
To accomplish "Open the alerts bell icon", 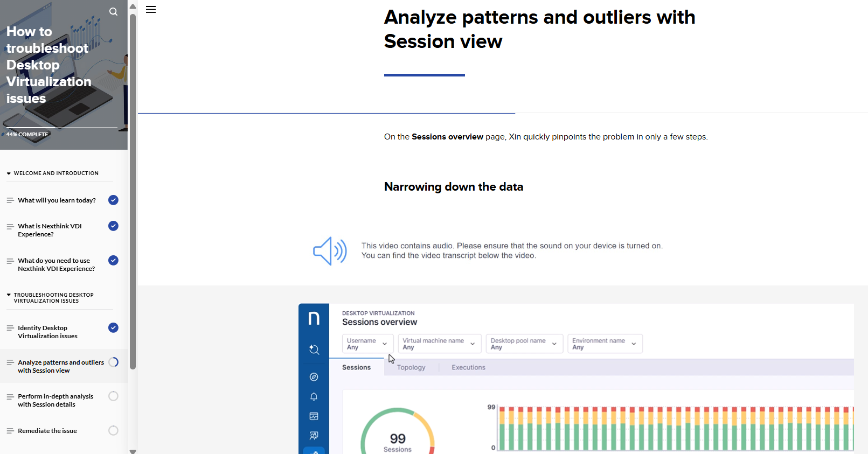I will pyautogui.click(x=314, y=397).
